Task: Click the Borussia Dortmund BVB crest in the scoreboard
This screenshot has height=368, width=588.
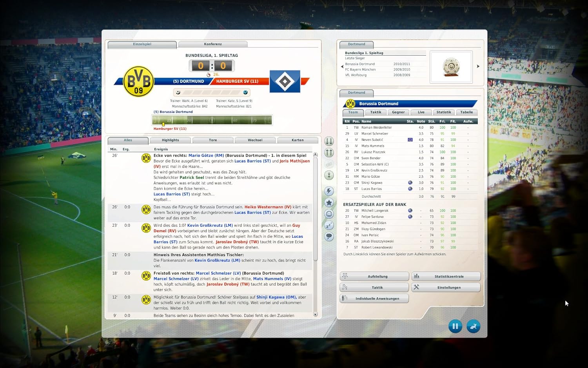Action: click(x=138, y=81)
